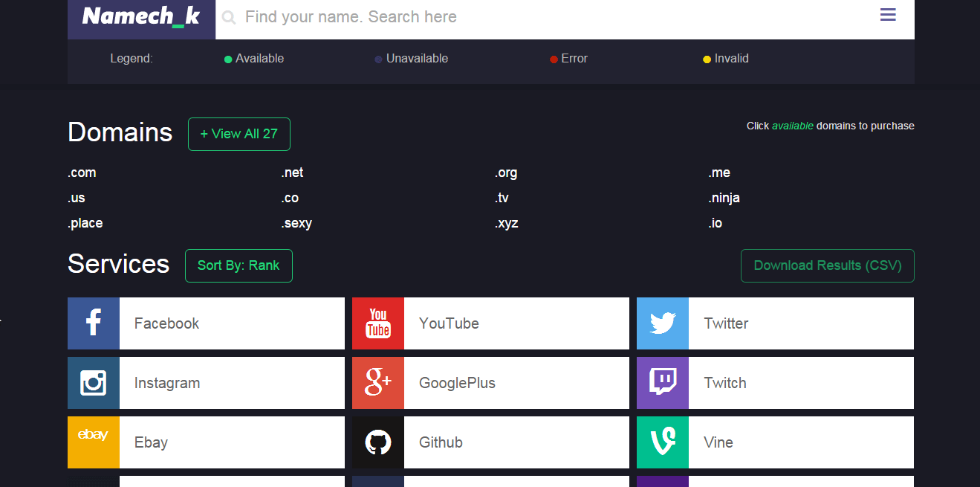Select the .us domain
Screen dimensions: 980x487
point(77,198)
